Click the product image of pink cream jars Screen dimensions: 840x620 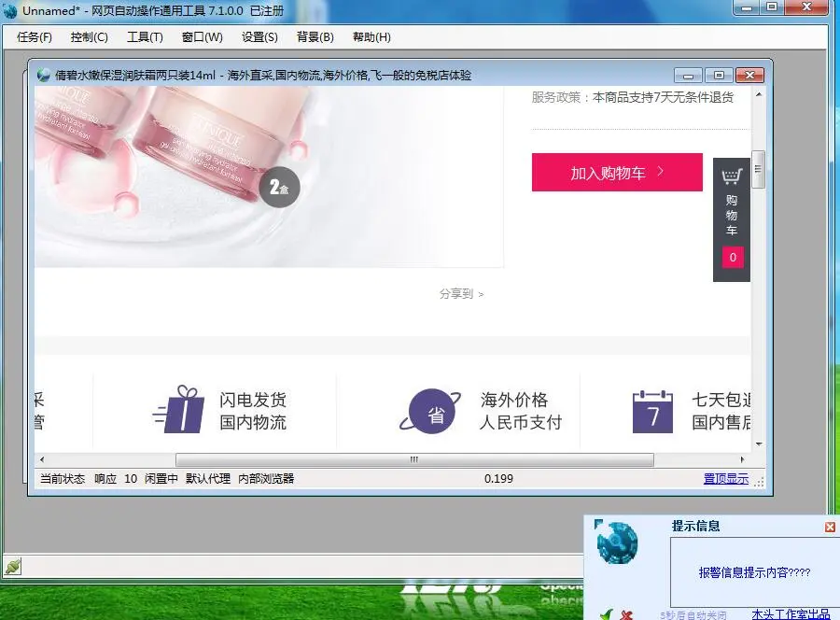pyautogui.click(x=269, y=176)
